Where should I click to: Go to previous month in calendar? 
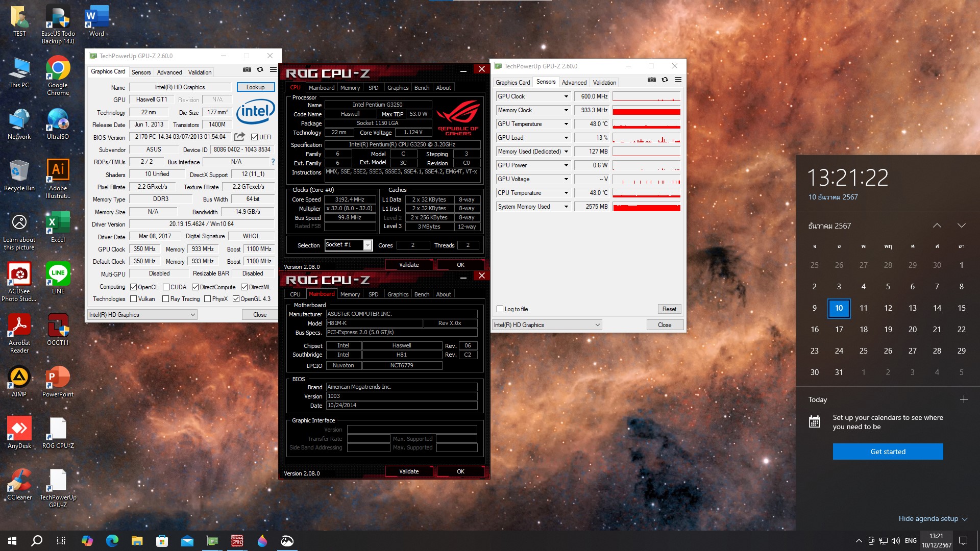pyautogui.click(x=937, y=226)
